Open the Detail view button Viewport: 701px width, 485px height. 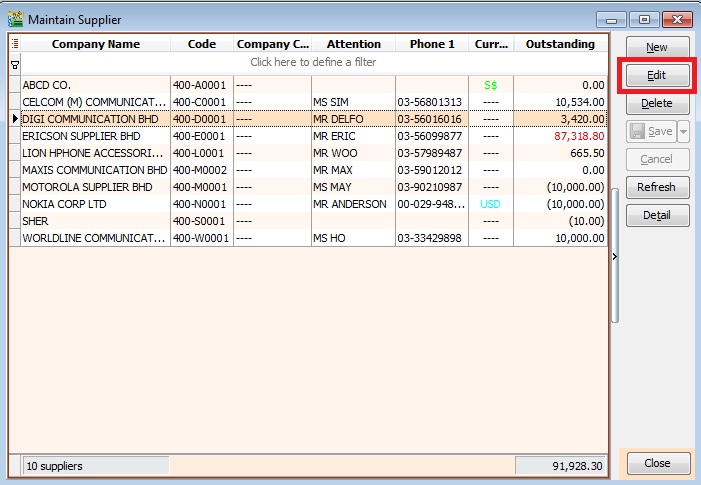(656, 215)
